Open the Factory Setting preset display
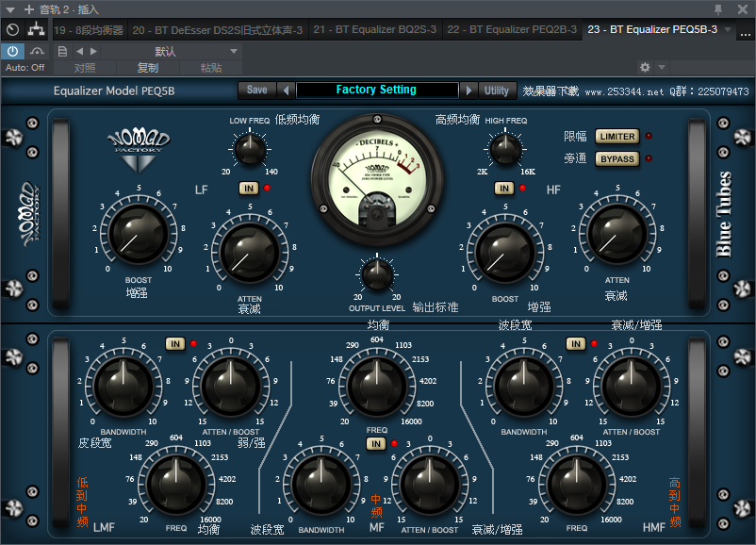 (376, 90)
